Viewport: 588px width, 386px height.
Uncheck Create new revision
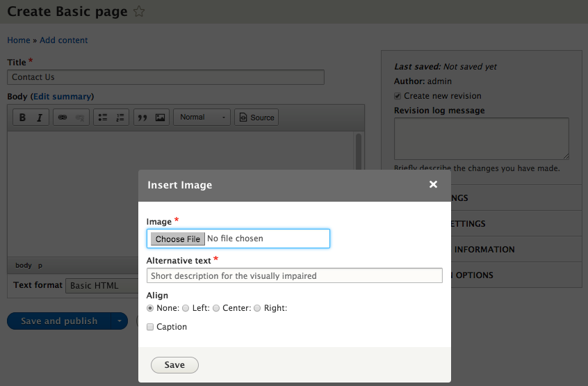(398, 96)
